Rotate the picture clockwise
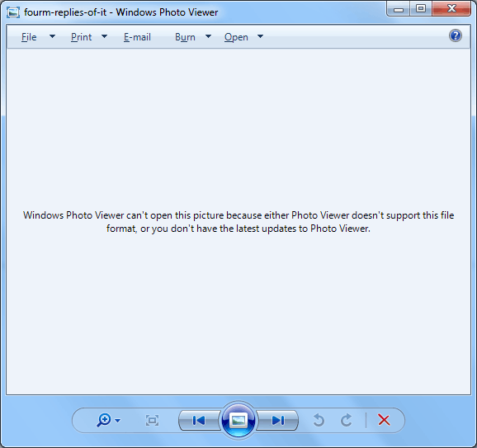The width and height of the screenshot is (477, 448). pos(346,420)
